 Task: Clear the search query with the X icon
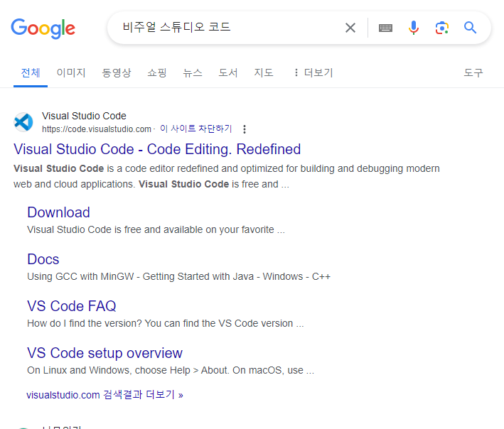click(350, 28)
